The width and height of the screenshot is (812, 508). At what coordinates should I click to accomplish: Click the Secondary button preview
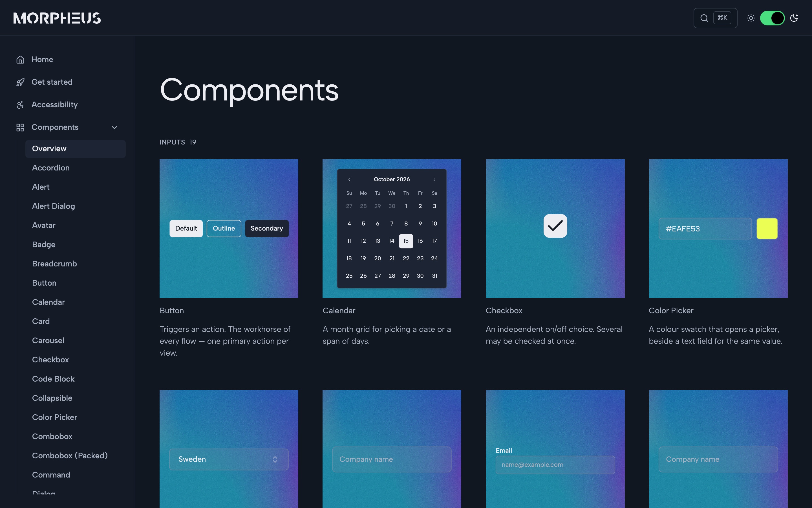coord(267,229)
